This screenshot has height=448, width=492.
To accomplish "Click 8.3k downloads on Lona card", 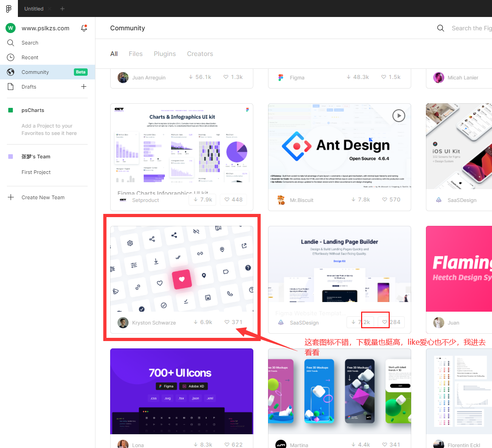I will (203, 444).
